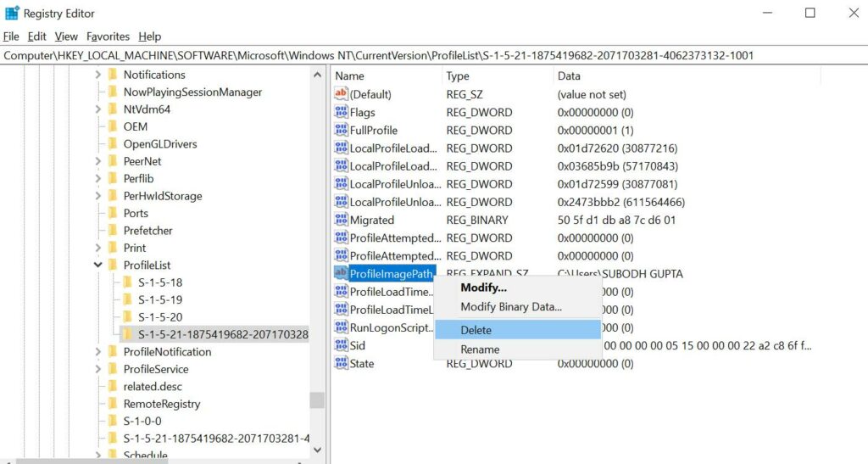Screen dimensions: 868x464
Task: Expand the ProfileNotification key
Action: (x=98, y=351)
